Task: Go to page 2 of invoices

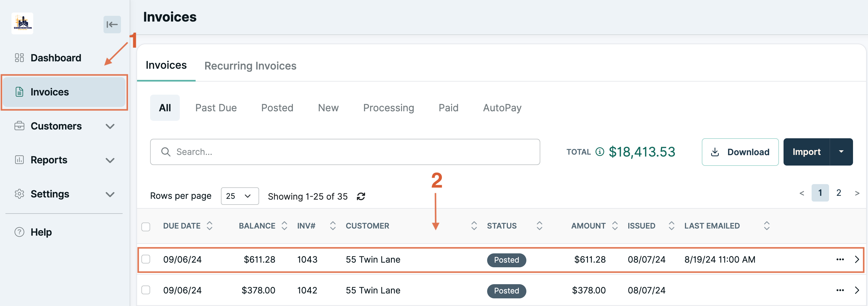Action: pyautogui.click(x=838, y=193)
